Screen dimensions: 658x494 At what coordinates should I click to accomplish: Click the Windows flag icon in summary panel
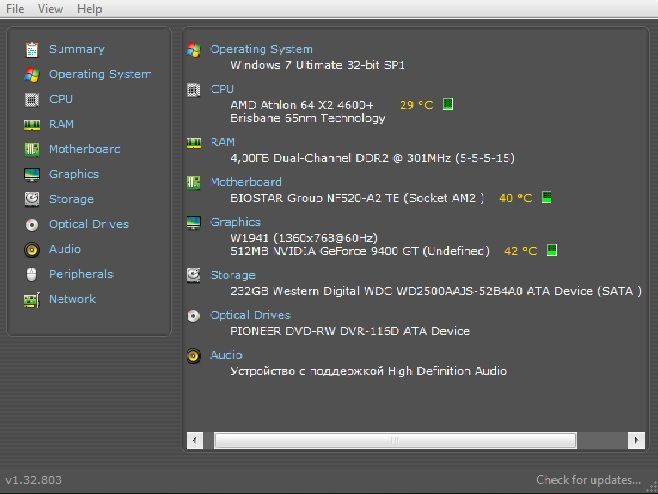pos(193,50)
